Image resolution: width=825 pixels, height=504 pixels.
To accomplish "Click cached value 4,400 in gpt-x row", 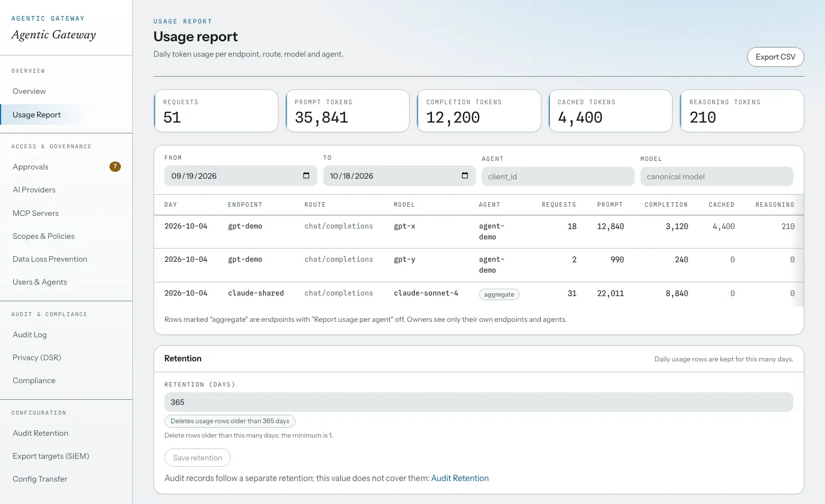I will pos(724,227).
